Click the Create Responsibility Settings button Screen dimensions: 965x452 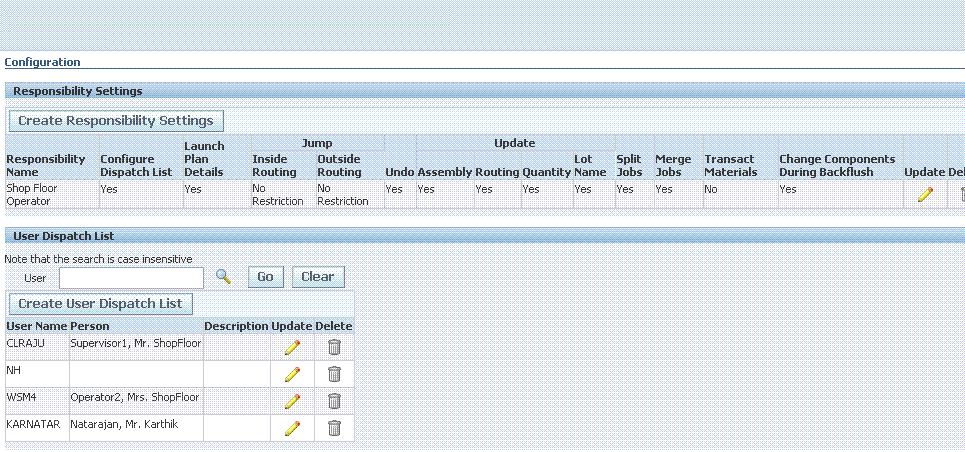pos(116,121)
